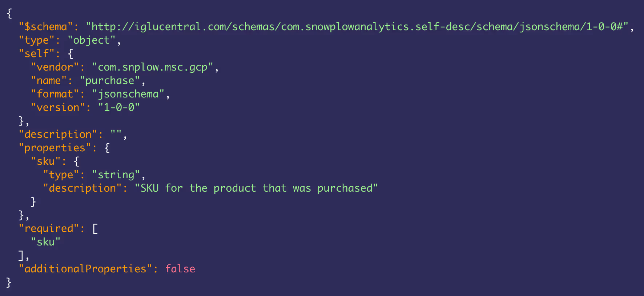Click the iglucentral schema URL string
The image size is (644, 296).
click(357, 27)
